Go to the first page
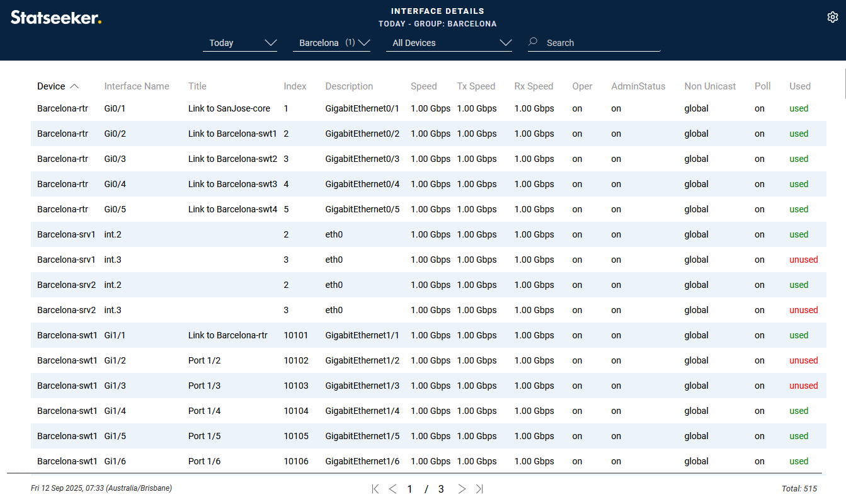The width and height of the screenshot is (846, 504). 375,489
